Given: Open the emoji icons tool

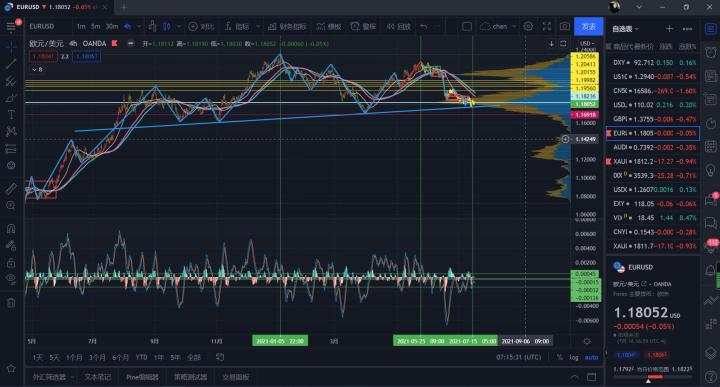Looking at the screenshot, I should coord(11,165).
